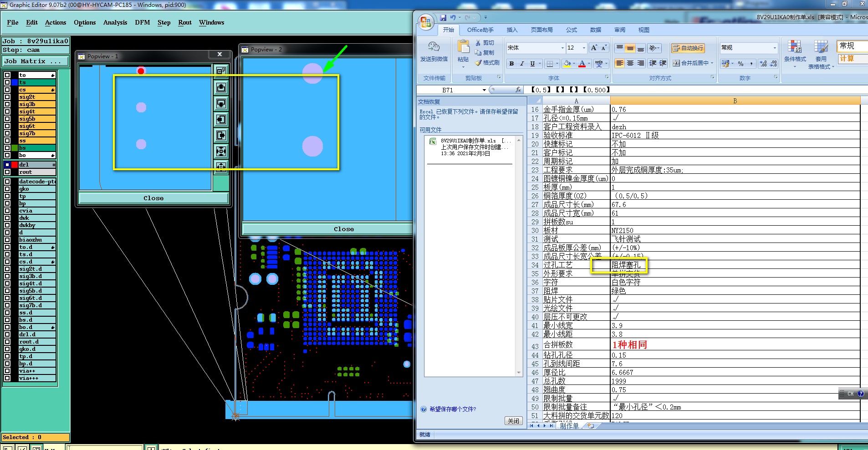868x450 pixels.
Task: Click the Popview-1 pan right icon
Action: (221, 135)
